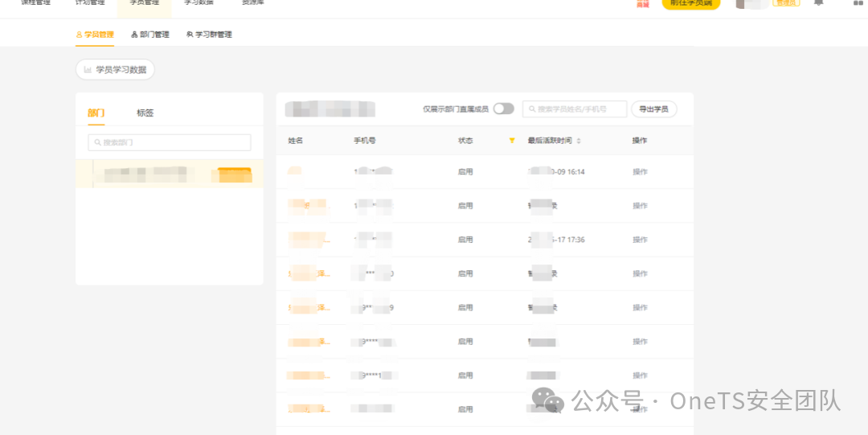Toggle the 仅展示部门直属成员 switch
Screen dimensions: 868x435
tap(503, 109)
